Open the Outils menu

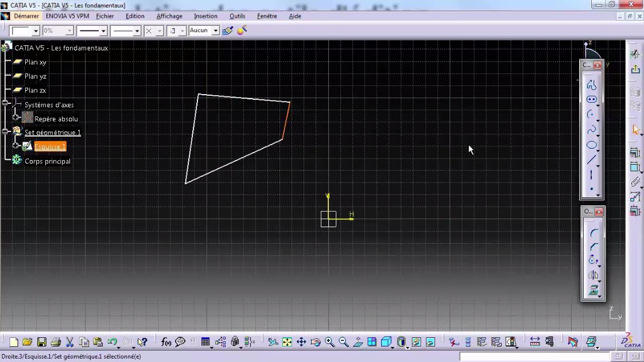[237, 16]
